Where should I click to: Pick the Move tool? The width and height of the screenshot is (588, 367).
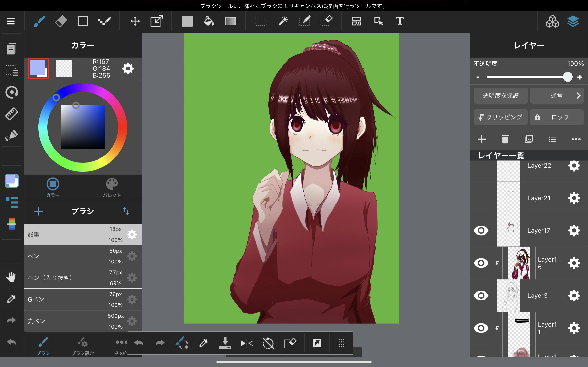point(135,21)
